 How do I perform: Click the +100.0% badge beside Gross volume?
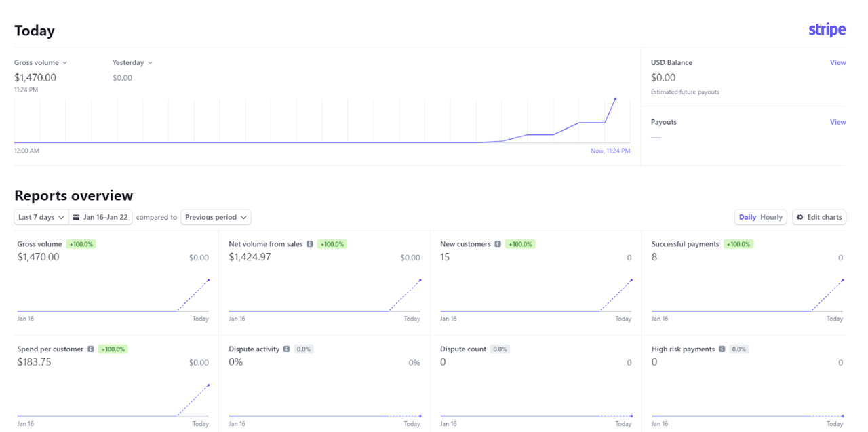click(81, 244)
